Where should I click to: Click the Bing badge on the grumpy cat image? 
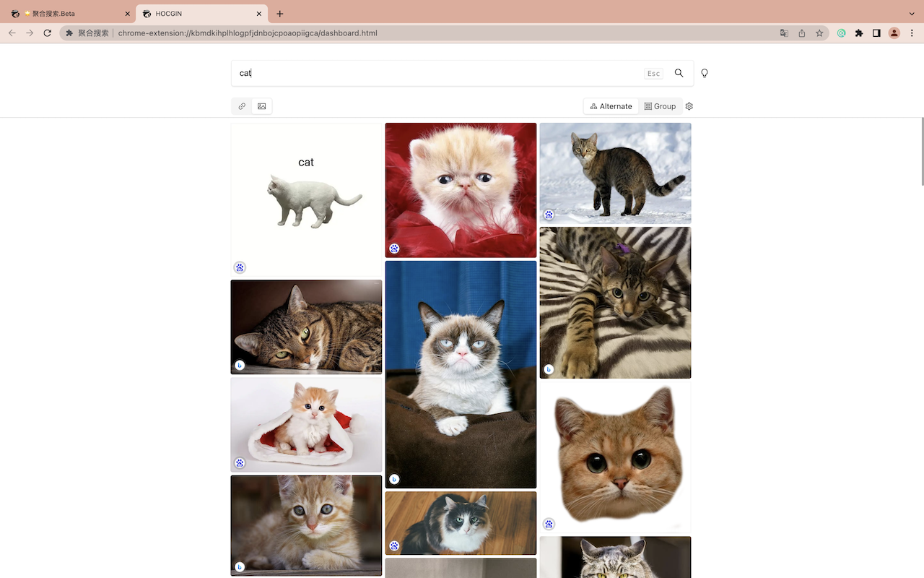pos(394,479)
